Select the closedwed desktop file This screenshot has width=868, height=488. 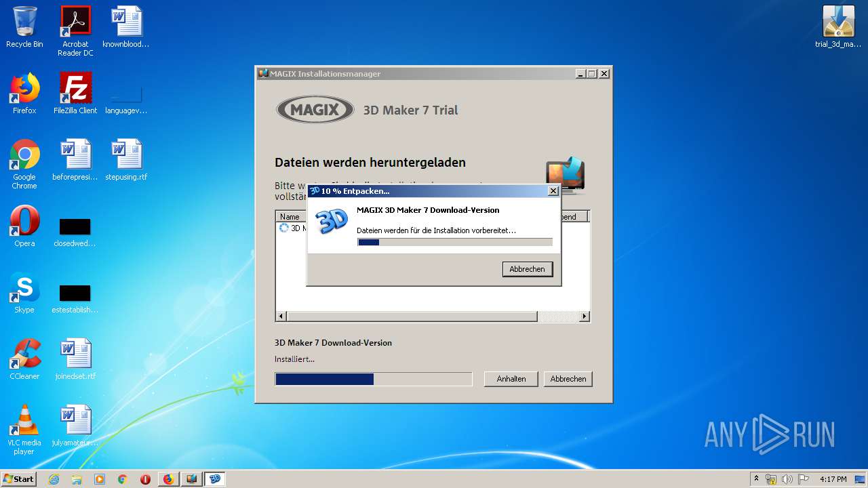point(75,232)
